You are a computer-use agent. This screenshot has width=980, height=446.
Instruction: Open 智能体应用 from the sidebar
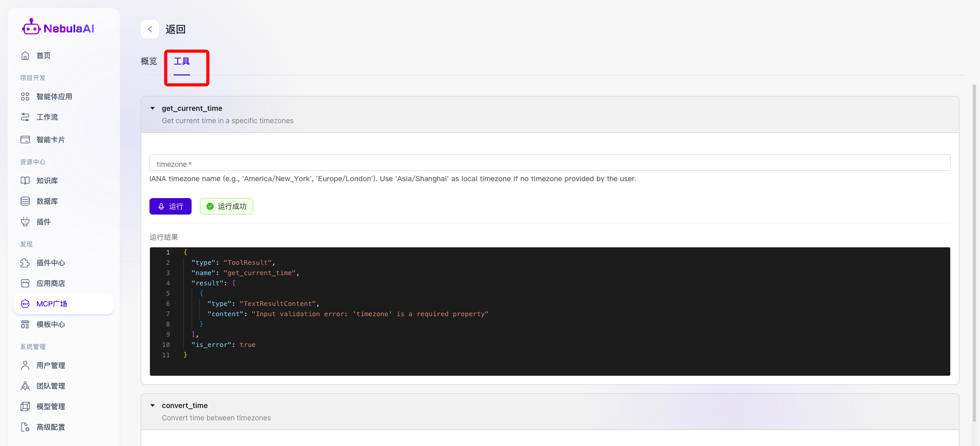pos(54,96)
